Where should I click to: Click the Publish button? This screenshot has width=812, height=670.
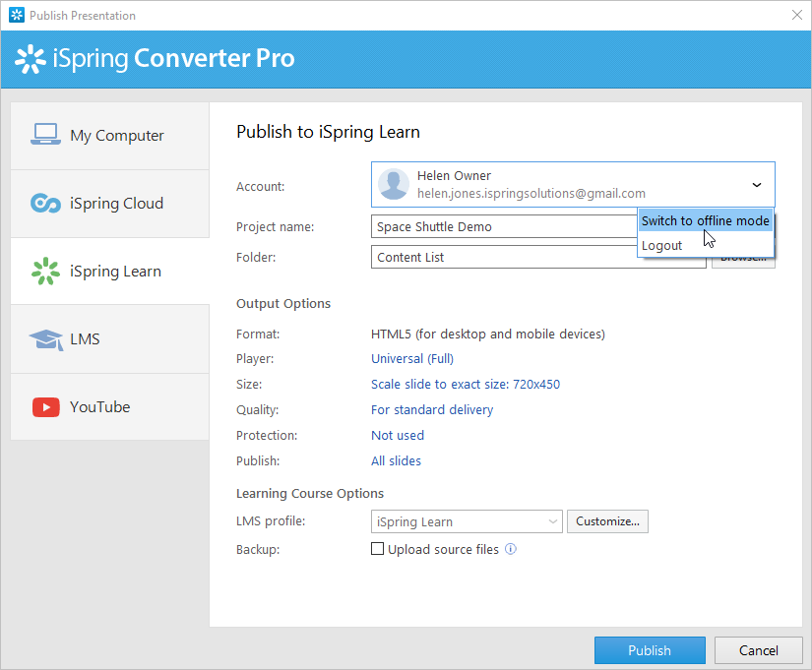(650, 650)
